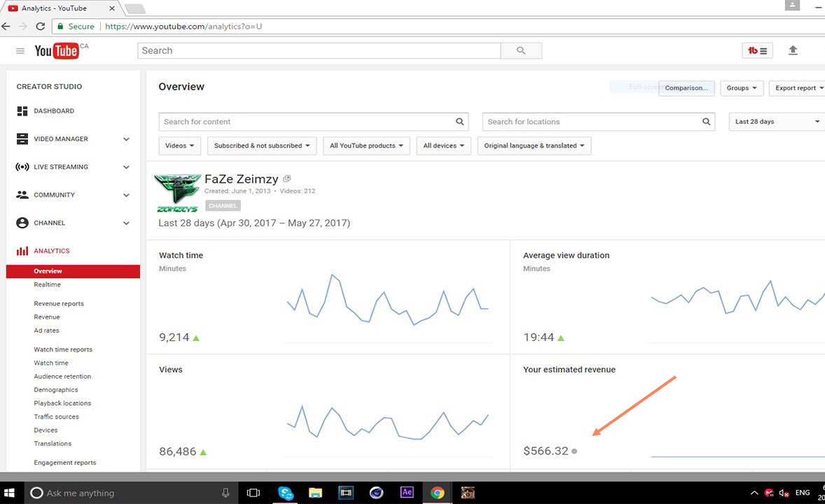Go back with browser back arrow
This screenshot has height=504, width=825.
click(6, 26)
